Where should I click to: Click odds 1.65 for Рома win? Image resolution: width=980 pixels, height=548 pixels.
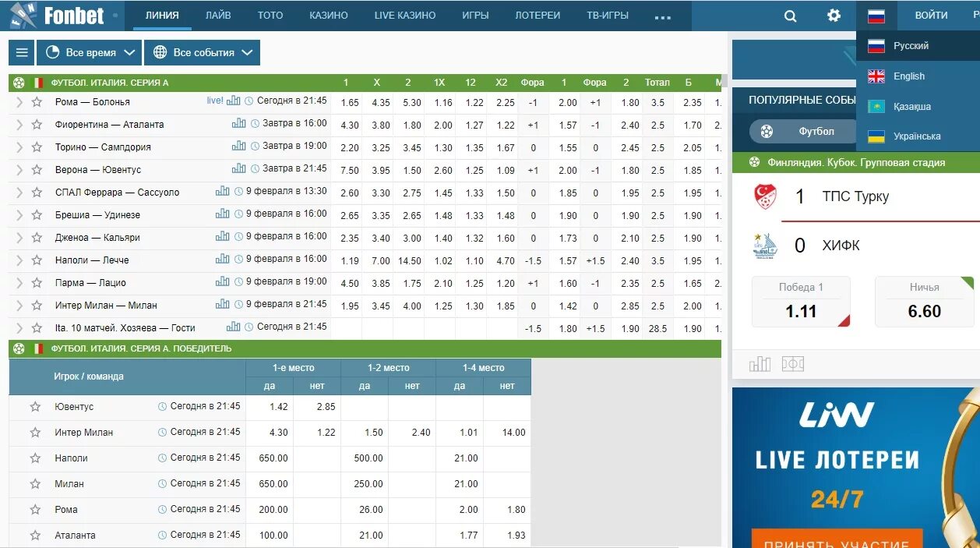[x=351, y=102]
